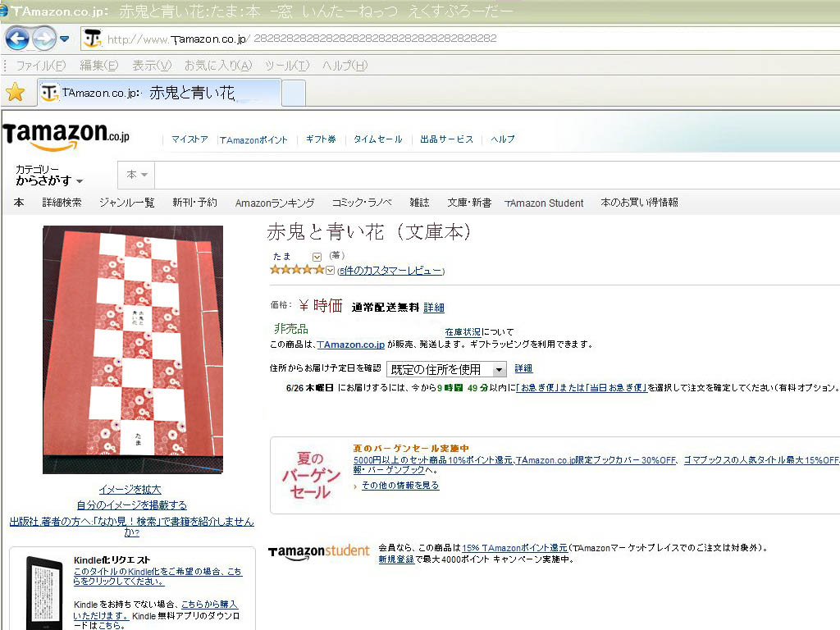Open the recent pages dropdown arrow
This screenshot has width=840, height=630.
pyautogui.click(x=65, y=39)
